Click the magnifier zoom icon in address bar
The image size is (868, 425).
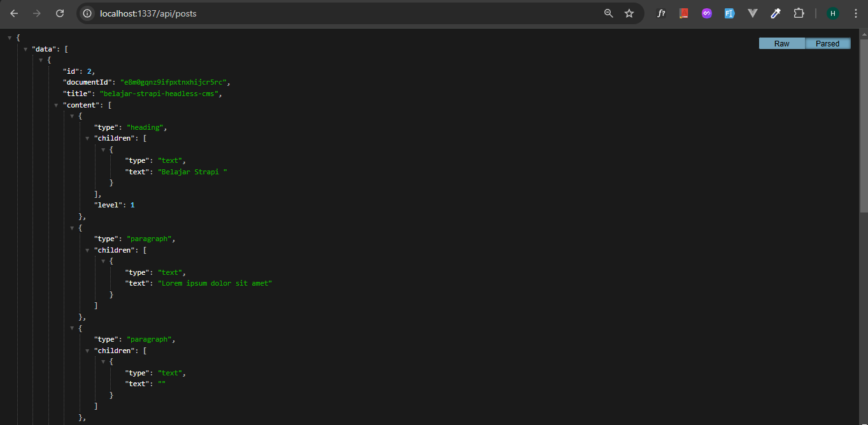coord(608,13)
